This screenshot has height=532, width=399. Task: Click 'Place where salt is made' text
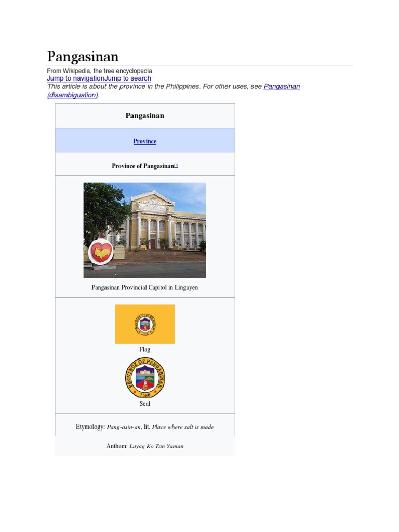click(x=183, y=427)
